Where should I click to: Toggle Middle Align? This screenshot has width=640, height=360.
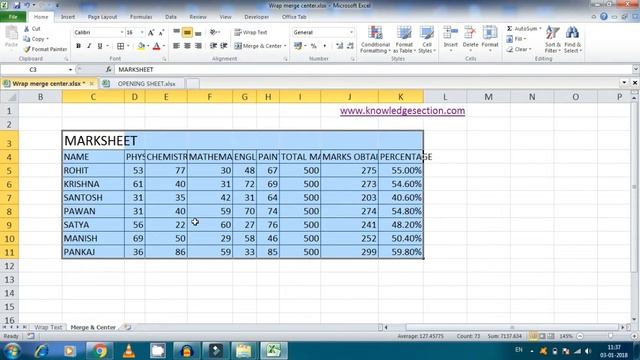tap(187, 32)
